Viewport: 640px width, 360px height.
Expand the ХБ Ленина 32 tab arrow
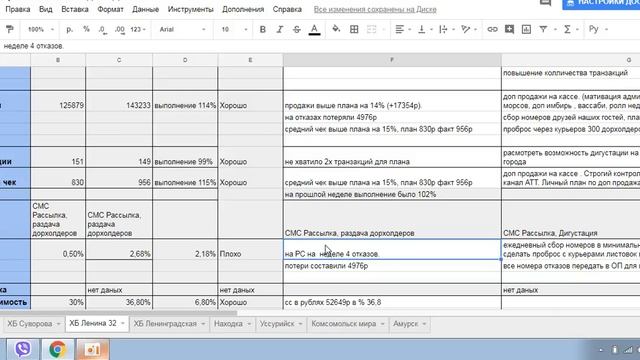point(122,323)
